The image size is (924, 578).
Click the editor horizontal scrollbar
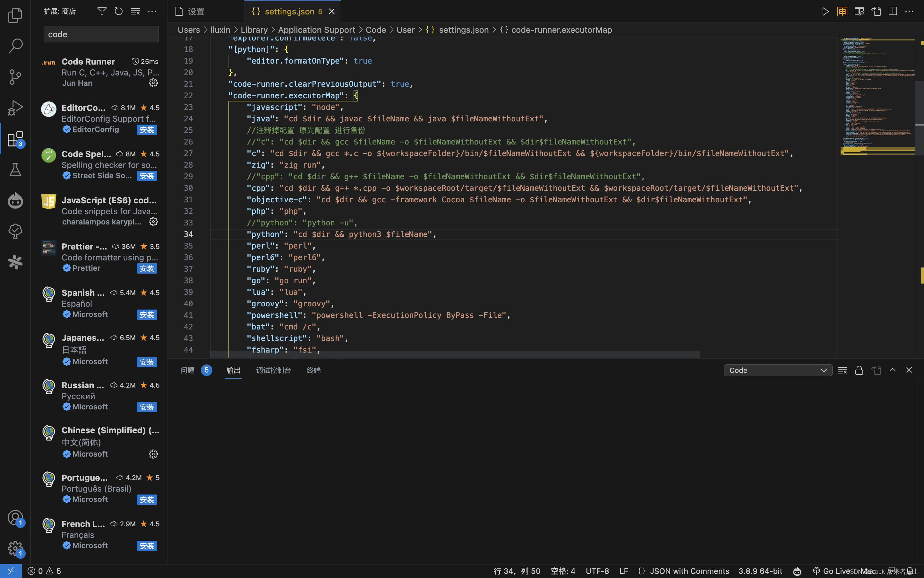[455, 355]
